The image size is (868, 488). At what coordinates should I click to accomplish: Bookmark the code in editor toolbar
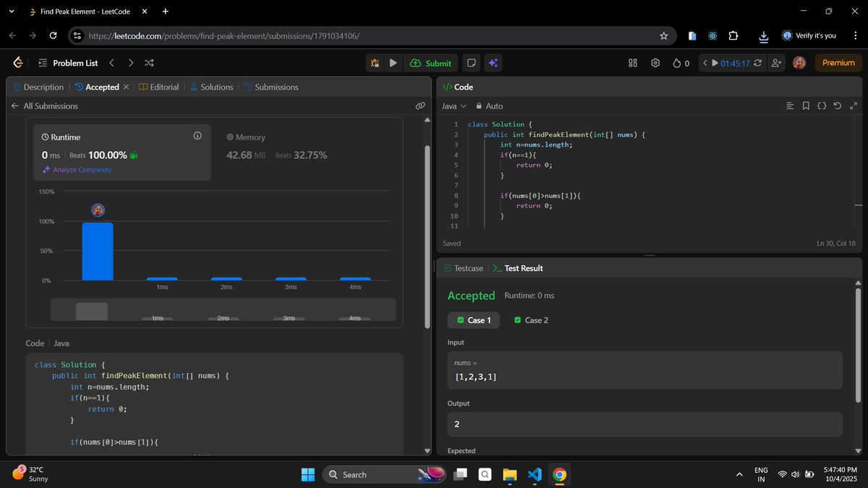click(x=806, y=106)
